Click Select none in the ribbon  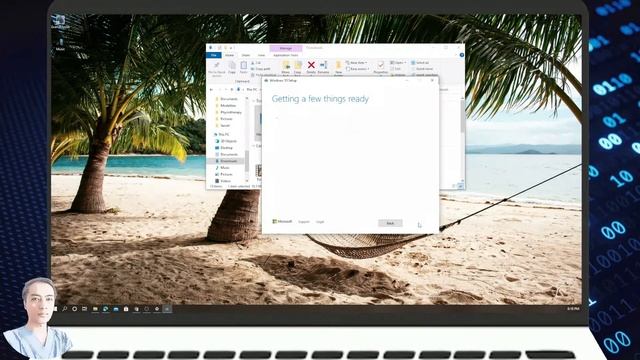pos(422,69)
